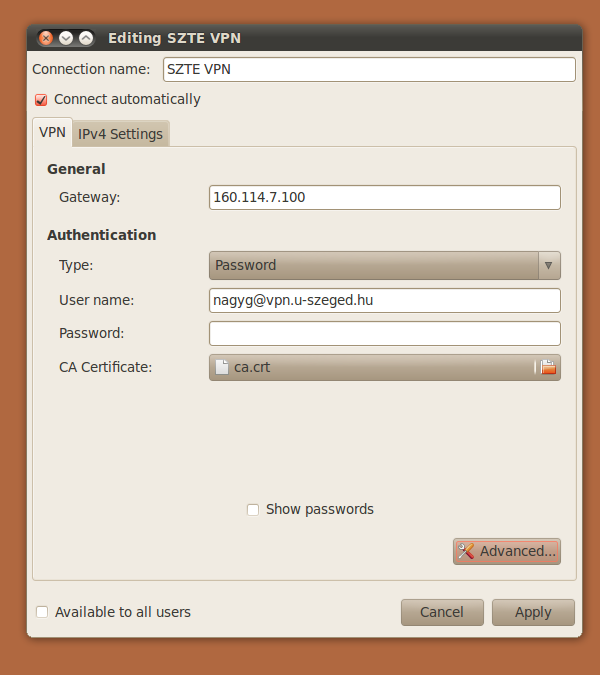Close the Editing SZTE VPN window
The height and width of the screenshot is (675, 600).
[46, 38]
